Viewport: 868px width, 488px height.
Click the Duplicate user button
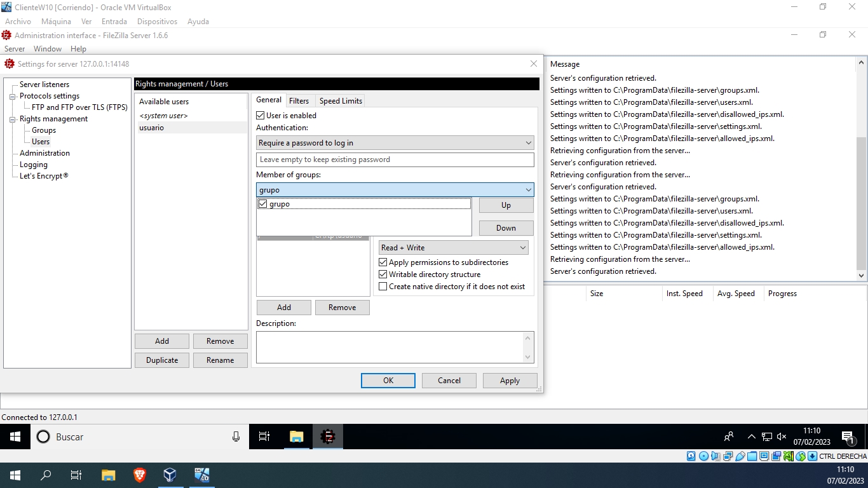coord(162,360)
